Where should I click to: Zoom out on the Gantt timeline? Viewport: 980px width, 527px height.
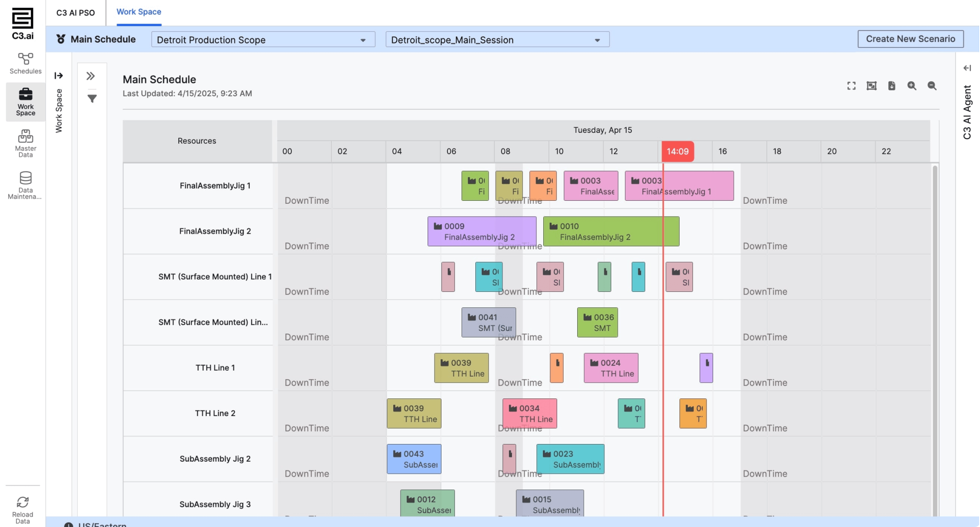pyautogui.click(x=932, y=86)
